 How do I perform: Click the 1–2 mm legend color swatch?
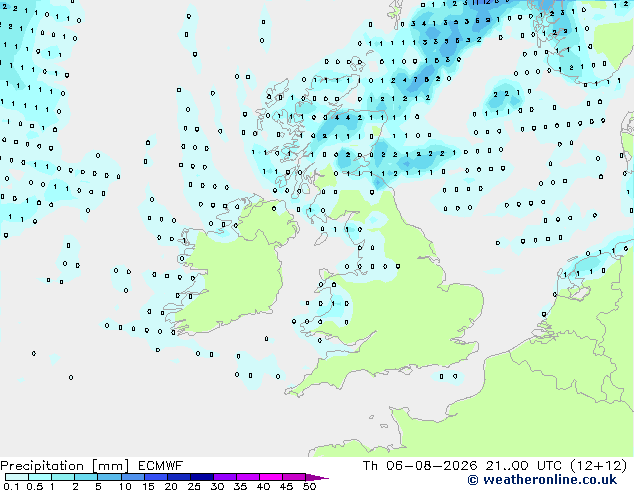click(63, 477)
